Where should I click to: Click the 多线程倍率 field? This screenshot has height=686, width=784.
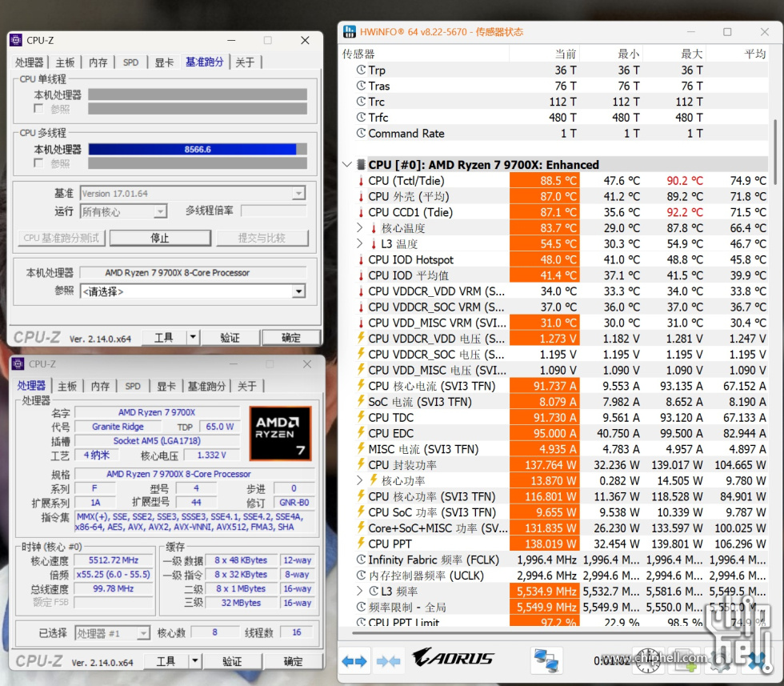coord(274,211)
